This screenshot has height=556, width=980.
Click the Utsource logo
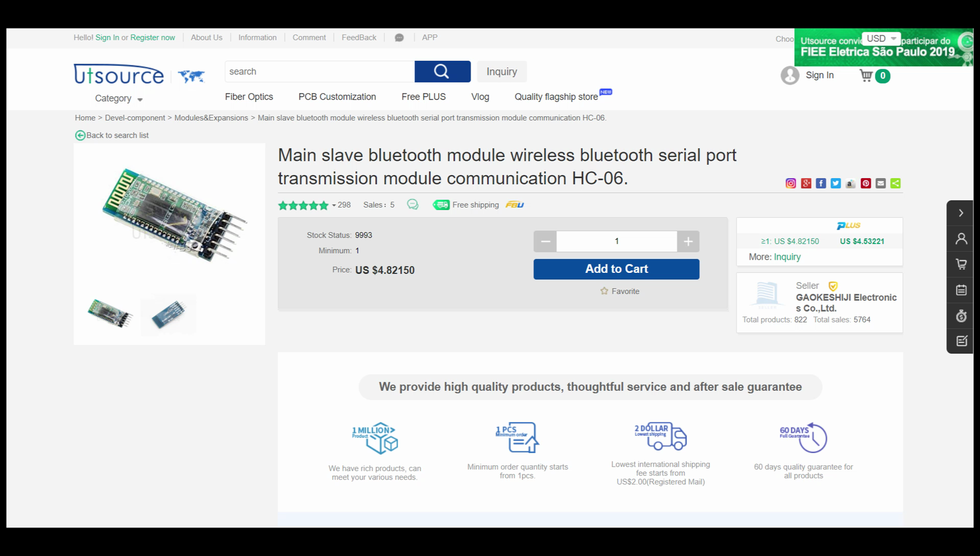118,74
